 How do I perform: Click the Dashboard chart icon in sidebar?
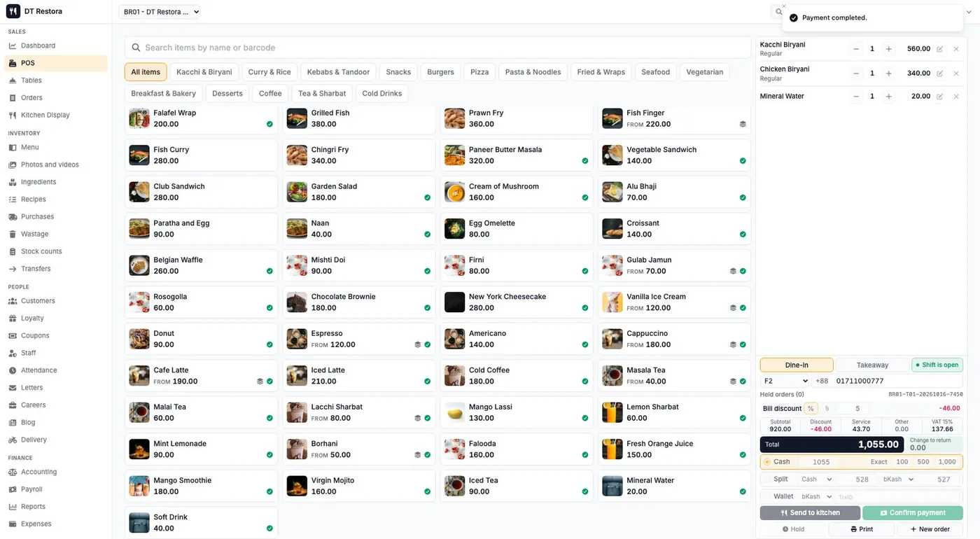coord(13,45)
